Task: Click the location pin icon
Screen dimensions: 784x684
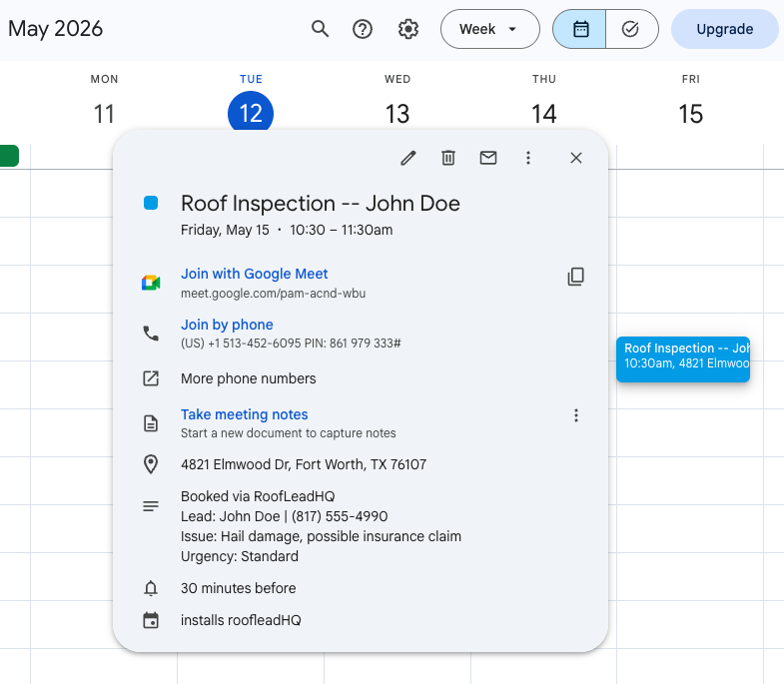Action: 151,464
